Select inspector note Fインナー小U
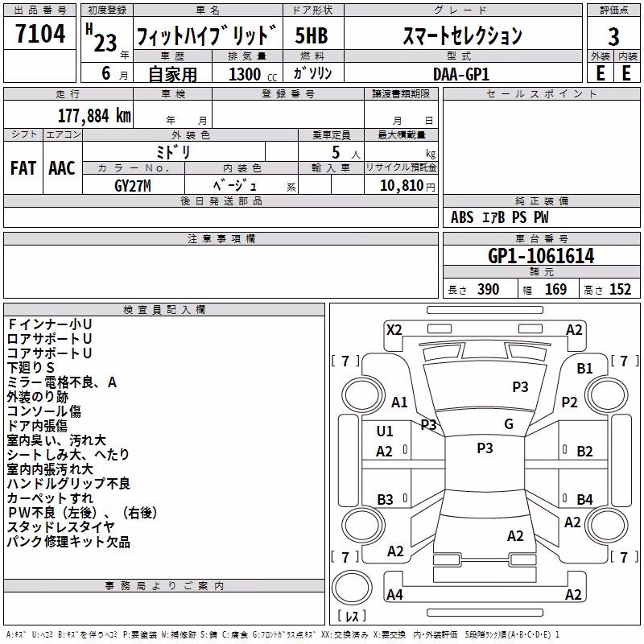The width and height of the screenshot is (644, 644). click(x=50, y=324)
